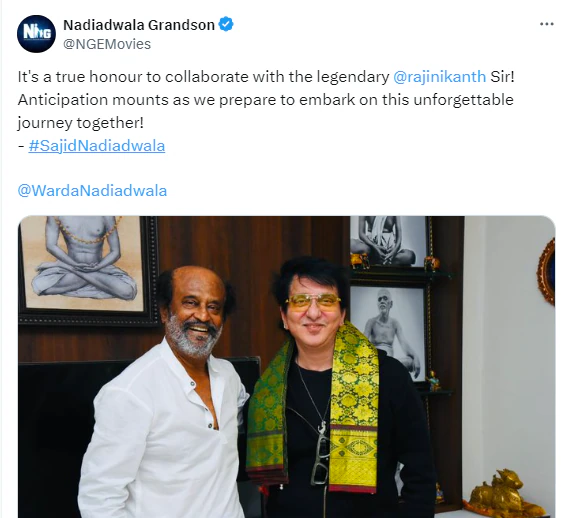The width and height of the screenshot is (563, 518).
Task: Open the three-dot more options menu
Action: pos(546,24)
